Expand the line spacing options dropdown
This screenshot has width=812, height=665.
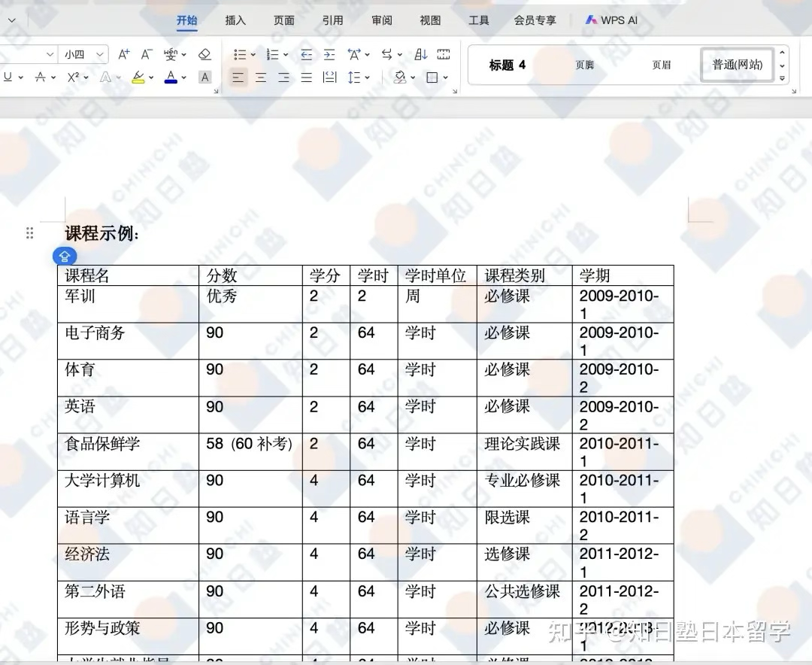(x=367, y=77)
